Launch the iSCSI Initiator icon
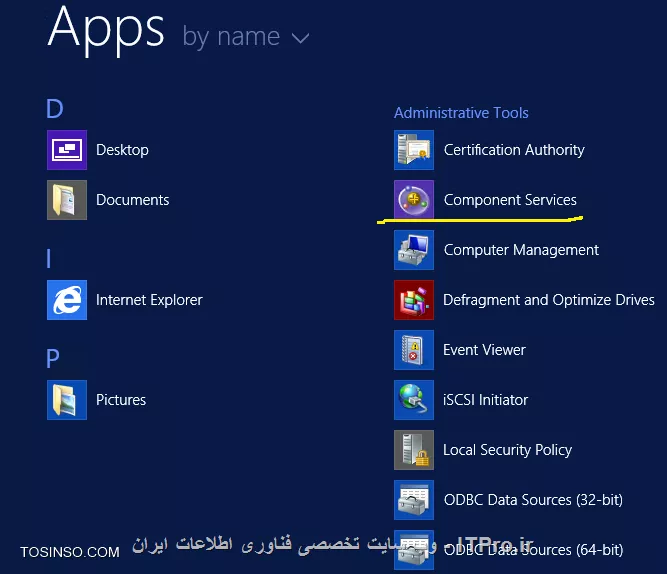This screenshot has width=667, height=574. [x=414, y=400]
